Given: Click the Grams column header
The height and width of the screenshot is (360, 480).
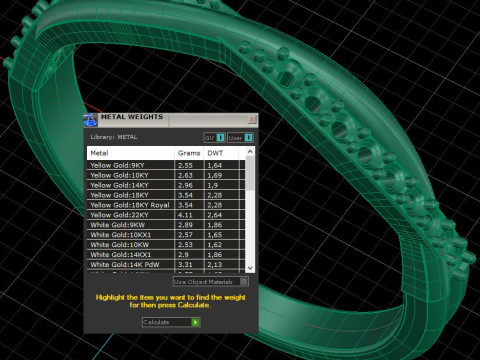Looking at the screenshot, I should tap(189, 153).
